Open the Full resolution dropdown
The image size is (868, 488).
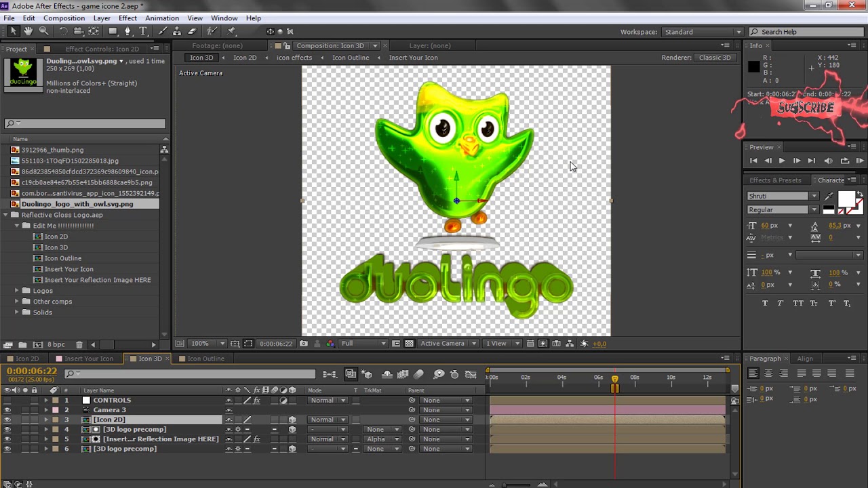[x=363, y=344]
